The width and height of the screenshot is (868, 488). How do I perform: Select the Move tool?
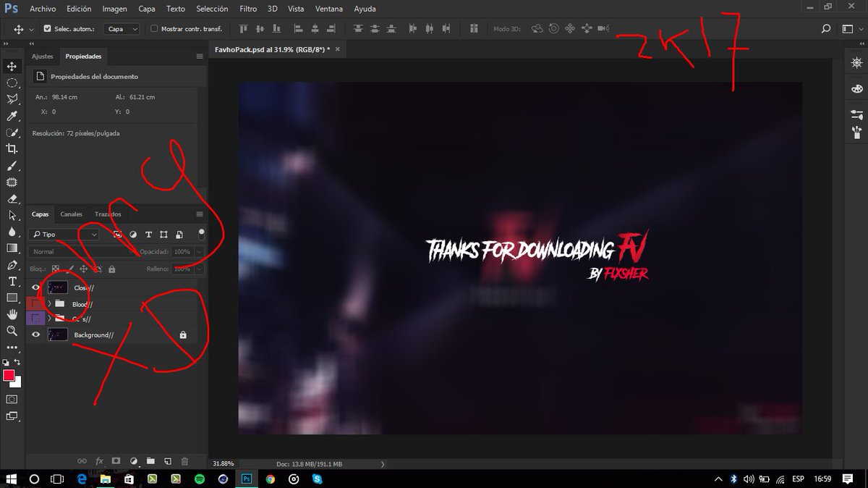[12, 66]
